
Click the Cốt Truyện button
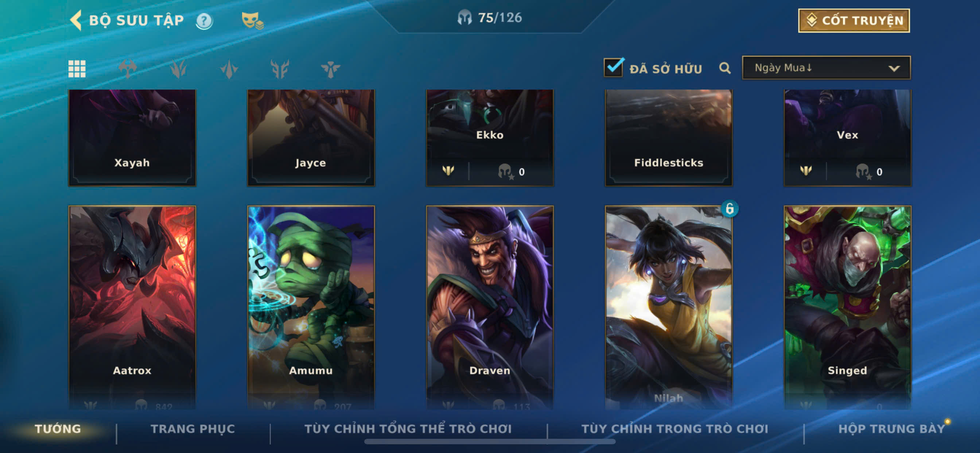pos(854,20)
